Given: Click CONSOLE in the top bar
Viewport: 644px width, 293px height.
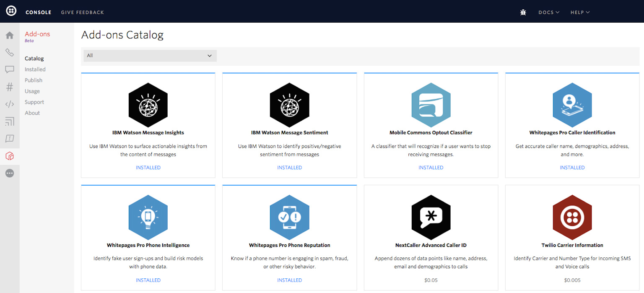Looking at the screenshot, I should tap(39, 12).
